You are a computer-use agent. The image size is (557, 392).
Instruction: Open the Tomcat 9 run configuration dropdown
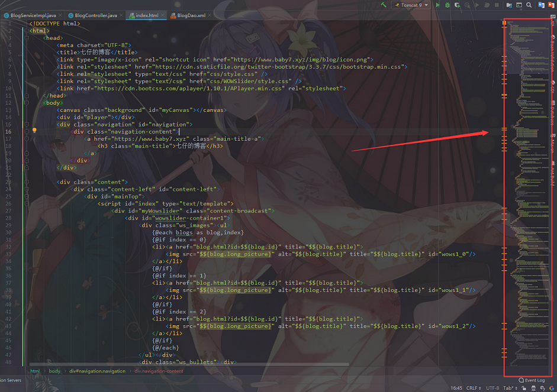pos(411,5)
